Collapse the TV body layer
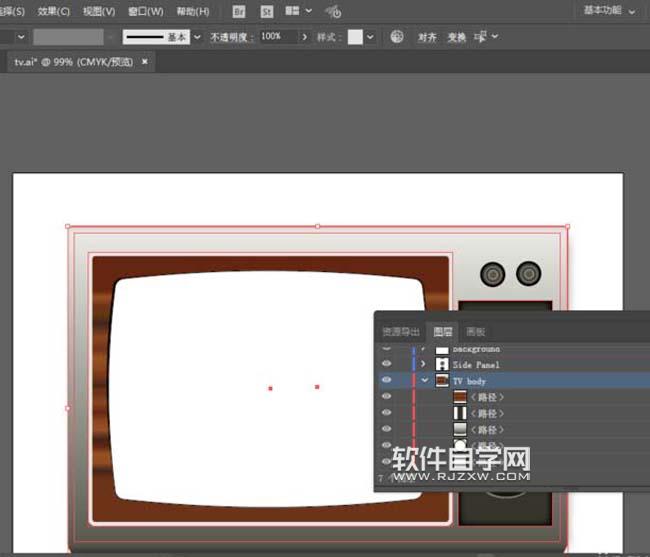The image size is (650, 557). [x=424, y=381]
